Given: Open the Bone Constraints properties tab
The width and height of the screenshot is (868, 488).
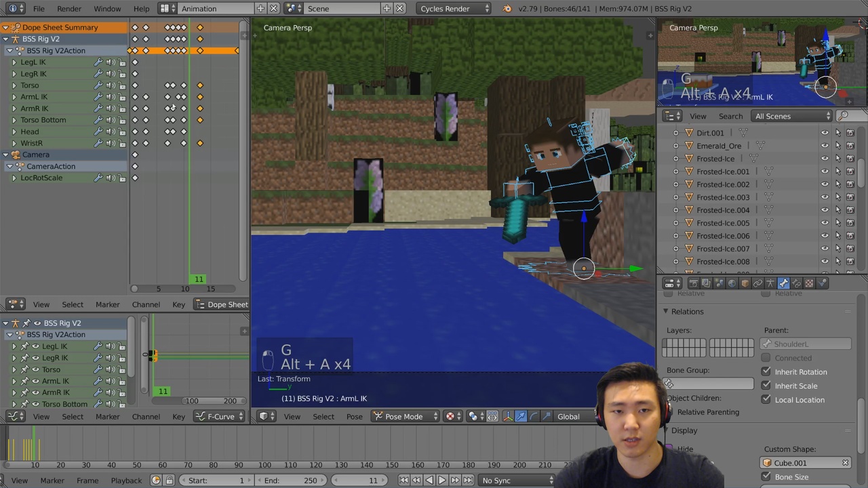Looking at the screenshot, I should 796,283.
